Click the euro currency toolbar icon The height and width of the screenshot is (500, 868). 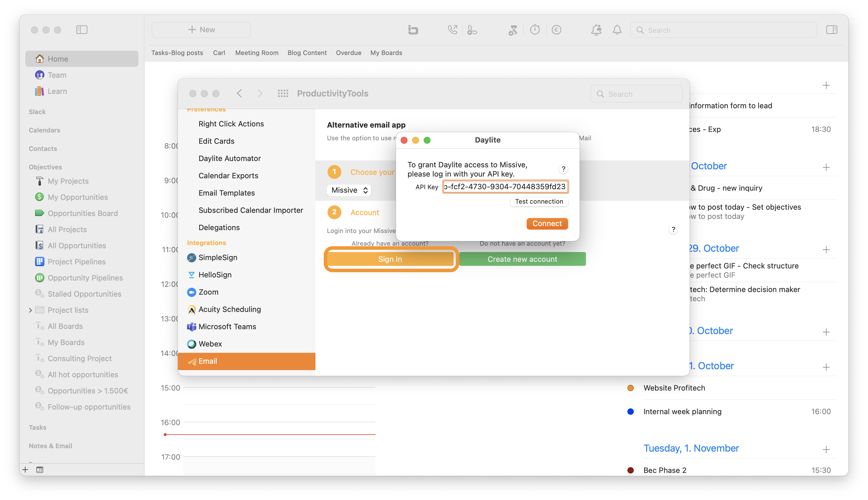pos(556,30)
